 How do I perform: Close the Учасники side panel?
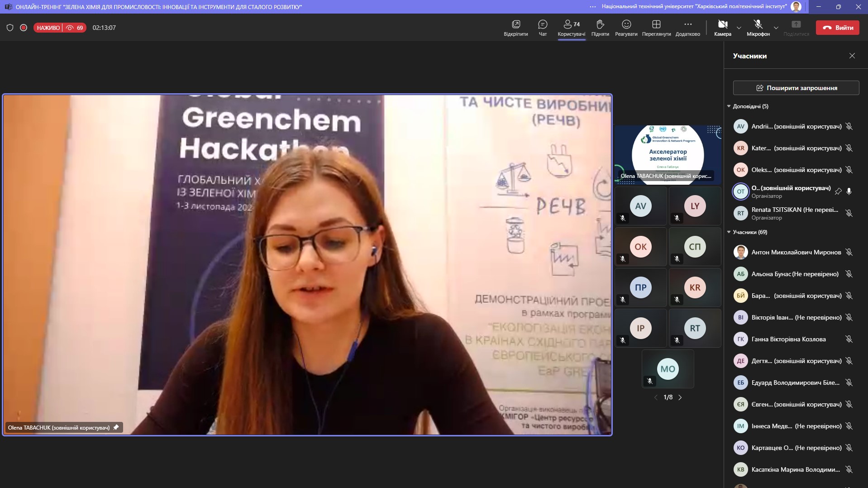click(852, 56)
